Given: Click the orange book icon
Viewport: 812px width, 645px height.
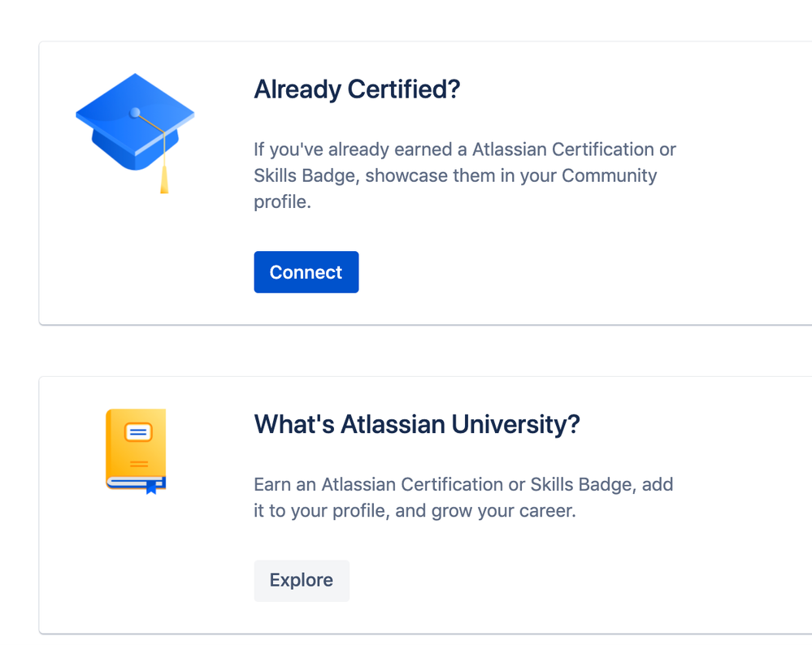Looking at the screenshot, I should (x=136, y=452).
